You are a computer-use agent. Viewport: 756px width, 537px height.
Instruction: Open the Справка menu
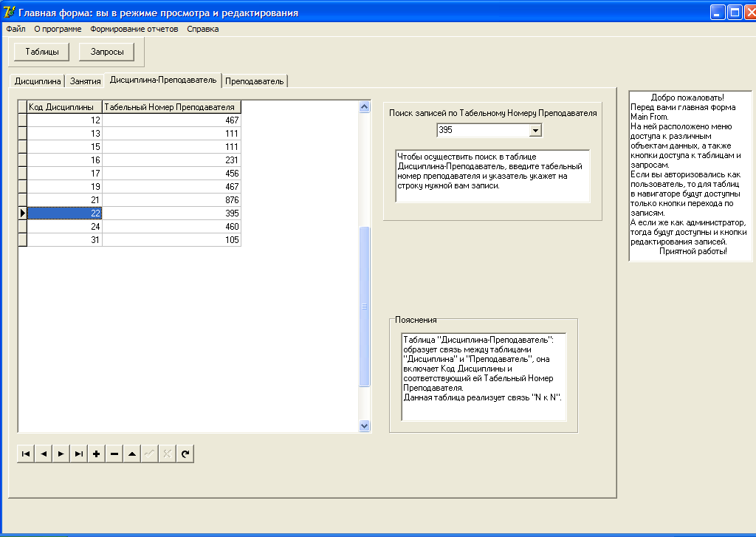pos(203,29)
